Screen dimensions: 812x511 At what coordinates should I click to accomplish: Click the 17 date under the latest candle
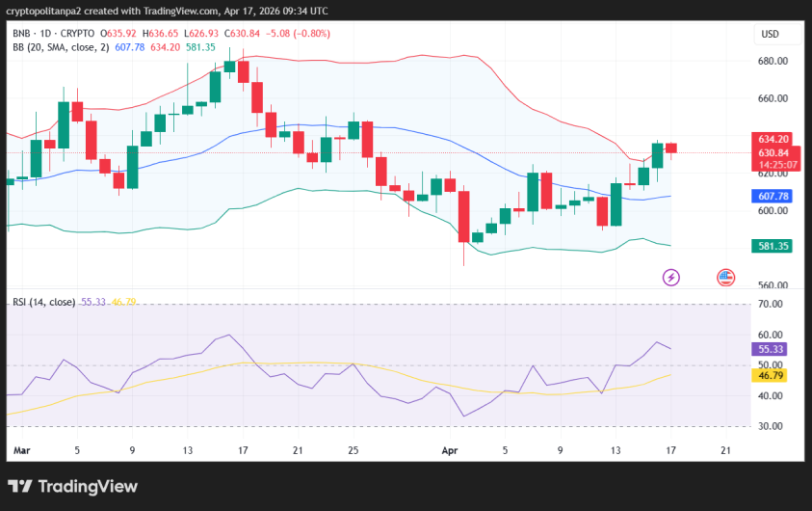[670, 450]
